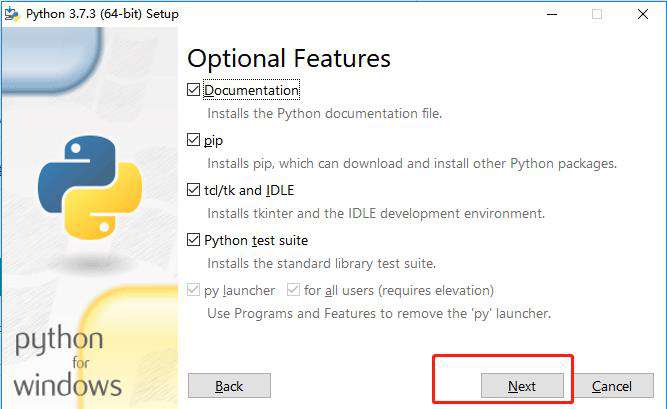Screen dimensions: 667x409
Task: Cancel the Python setup
Action: point(612,386)
